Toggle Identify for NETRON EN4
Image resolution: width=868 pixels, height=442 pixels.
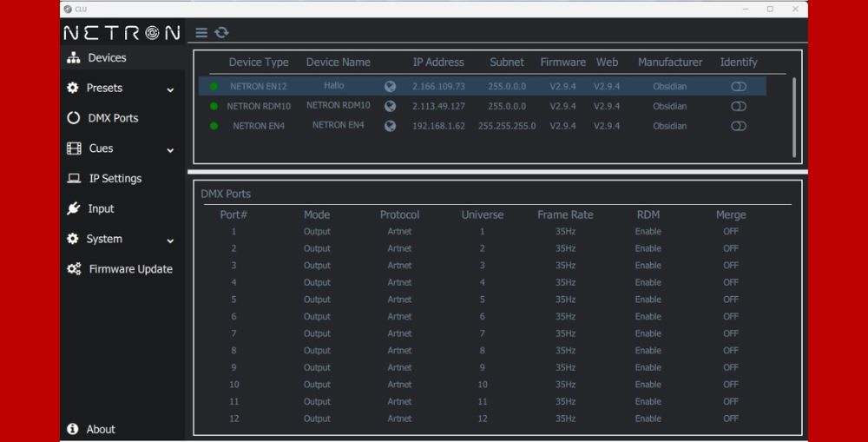[739, 126]
